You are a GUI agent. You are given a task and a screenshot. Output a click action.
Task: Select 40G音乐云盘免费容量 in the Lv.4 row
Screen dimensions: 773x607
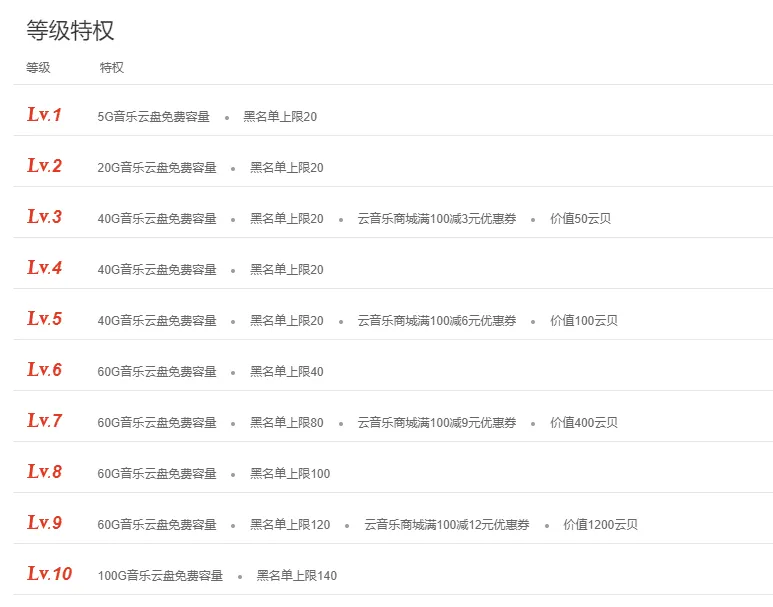(x=157, y=270)
